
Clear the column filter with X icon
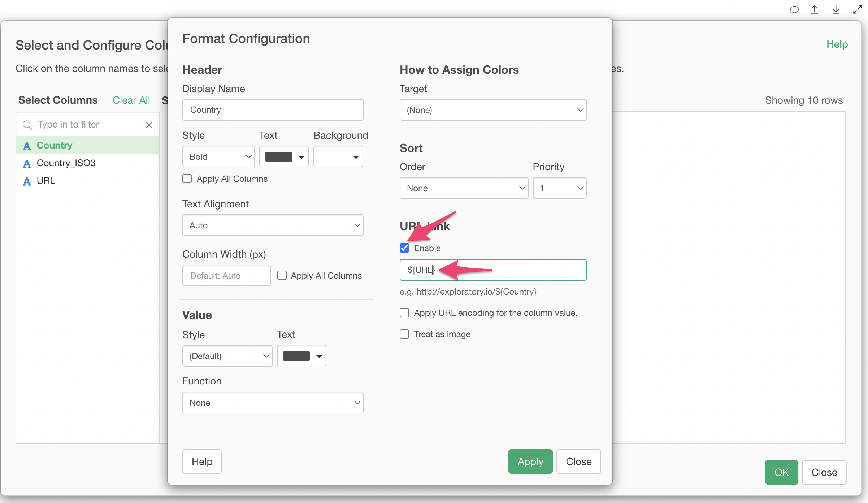pyautogui.click(x=149, y=125)
